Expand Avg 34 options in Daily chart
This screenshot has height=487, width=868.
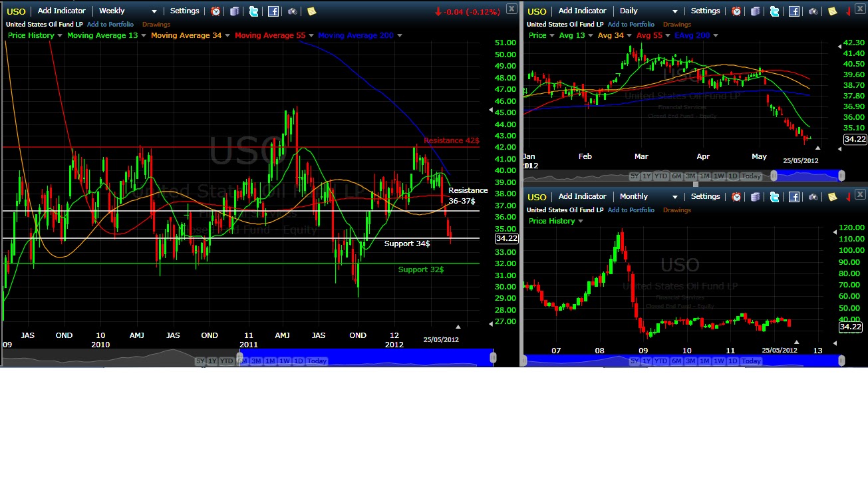(629, 35)
